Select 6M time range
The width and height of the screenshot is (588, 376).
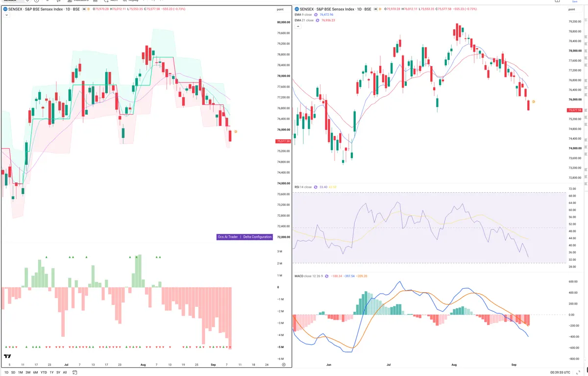click(36, 372)
